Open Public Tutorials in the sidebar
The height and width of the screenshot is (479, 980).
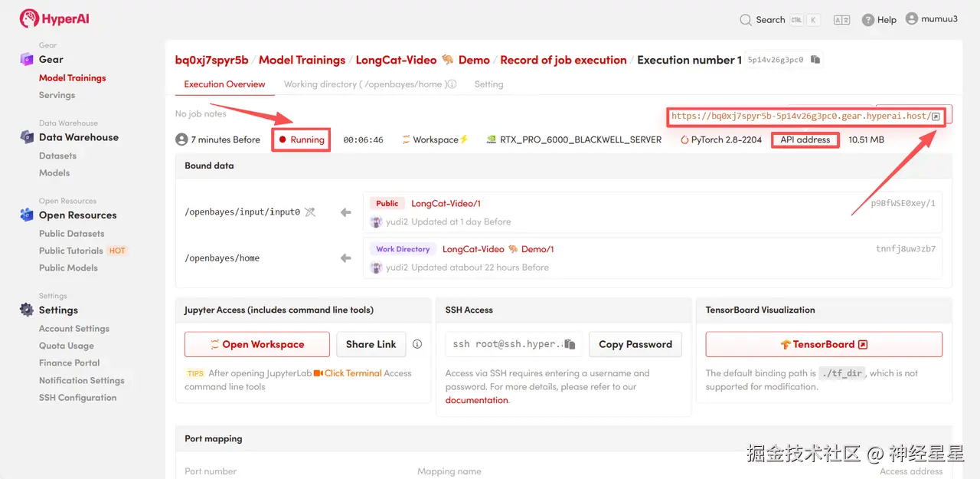(x=71, y=251)
